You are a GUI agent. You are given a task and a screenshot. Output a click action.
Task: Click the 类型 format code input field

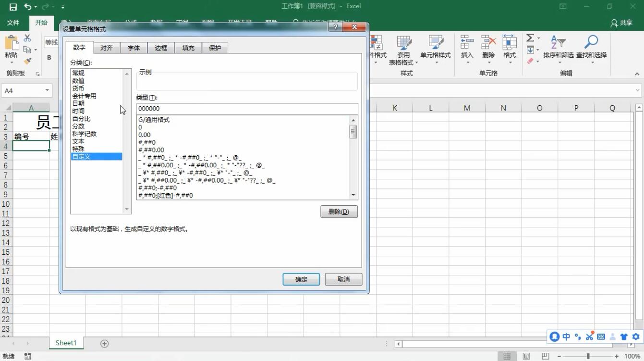point(247,109)
